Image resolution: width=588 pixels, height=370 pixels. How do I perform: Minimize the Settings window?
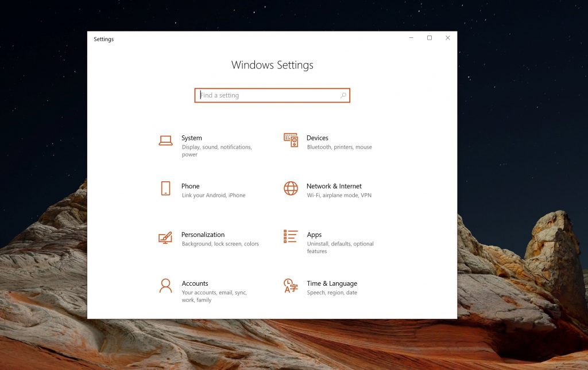(411, 38)
